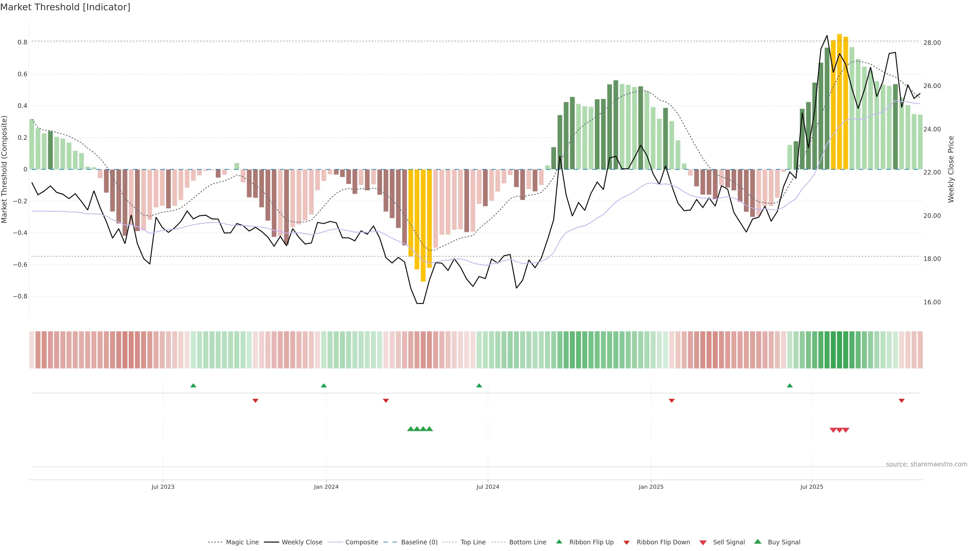The image size is (980, 551).
Task: Click the Ribbon Flip Up legend triangle
Action: 559,542
